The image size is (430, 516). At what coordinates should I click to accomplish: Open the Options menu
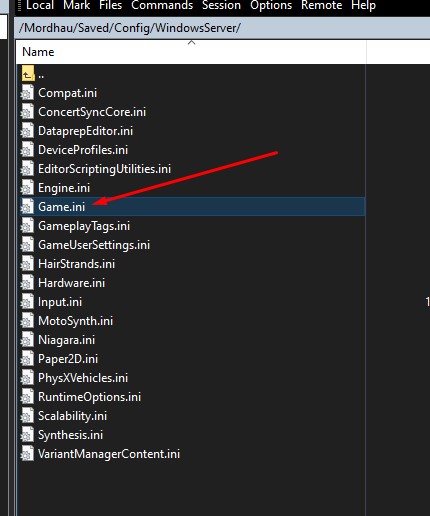tap(271, 5)
